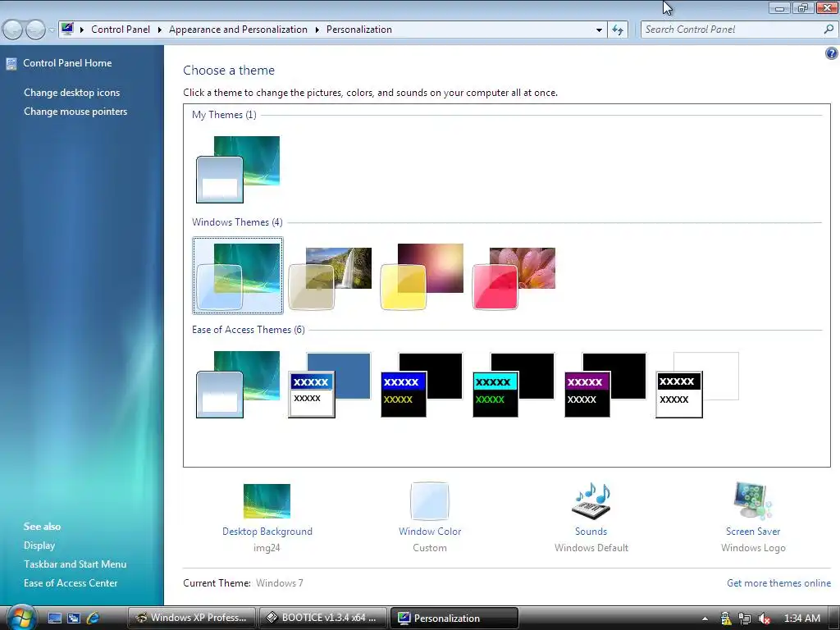Go forward with the Forward arrow button
Image resolution: width=840 pixels, height=630 pixels.
[35, 30]
